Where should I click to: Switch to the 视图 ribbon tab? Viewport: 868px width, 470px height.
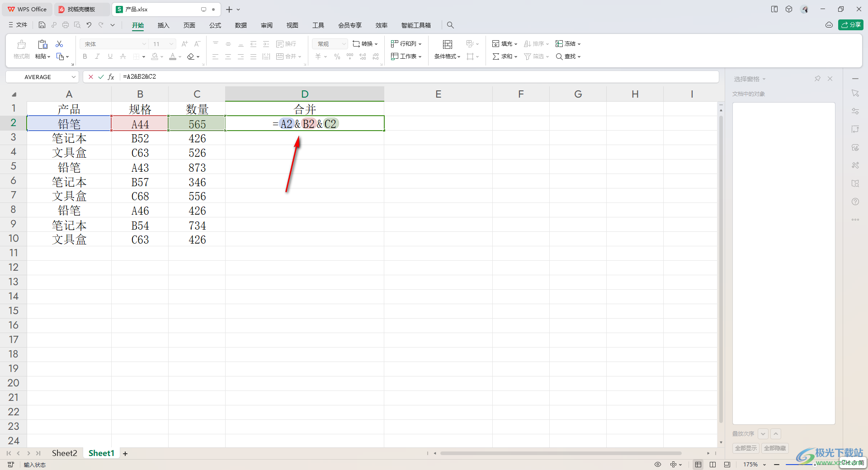tap(292, 25)
